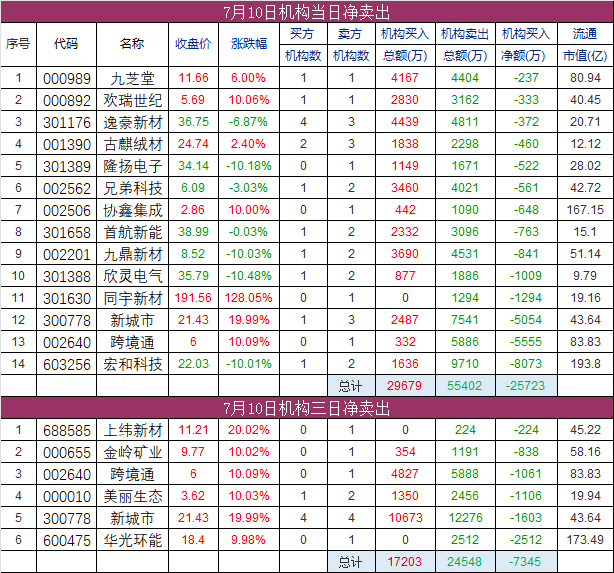Select the name cell 九芝堂
The width and height of the screenshot is (614, 573).
pyautogui.click(x=132, y=78)
